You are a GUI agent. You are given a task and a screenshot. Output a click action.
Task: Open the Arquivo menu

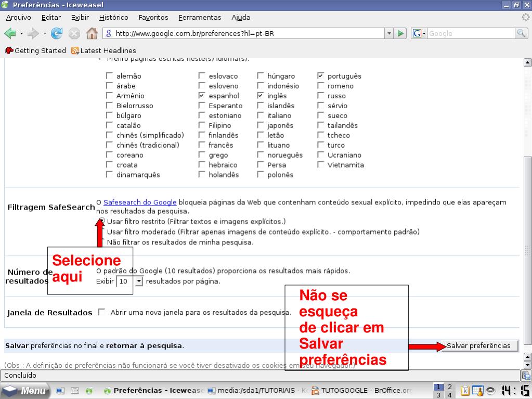[x=18, y=17]
